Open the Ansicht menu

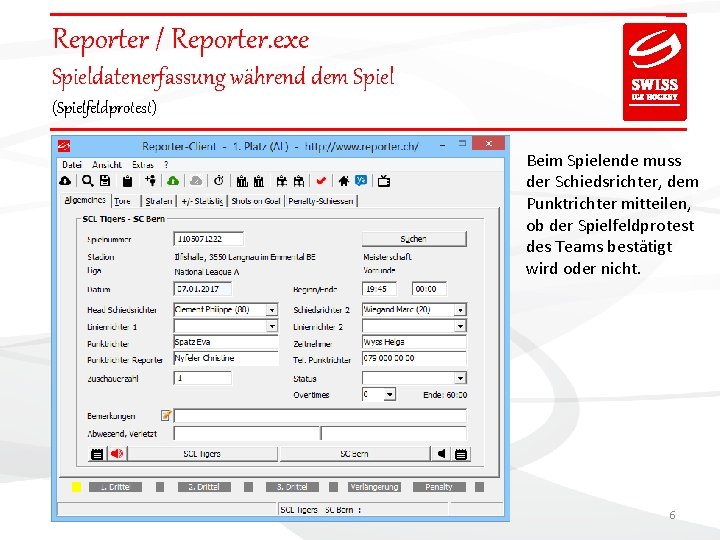pos(107,164)
